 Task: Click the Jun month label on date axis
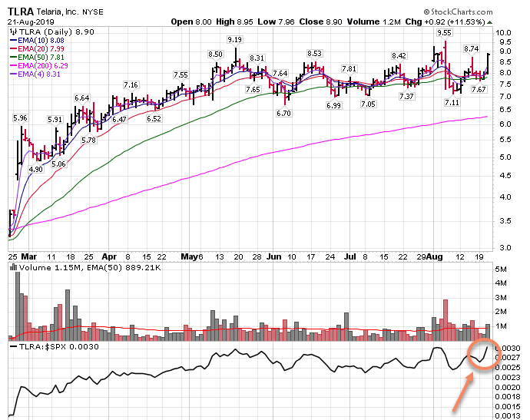point(273,256)
